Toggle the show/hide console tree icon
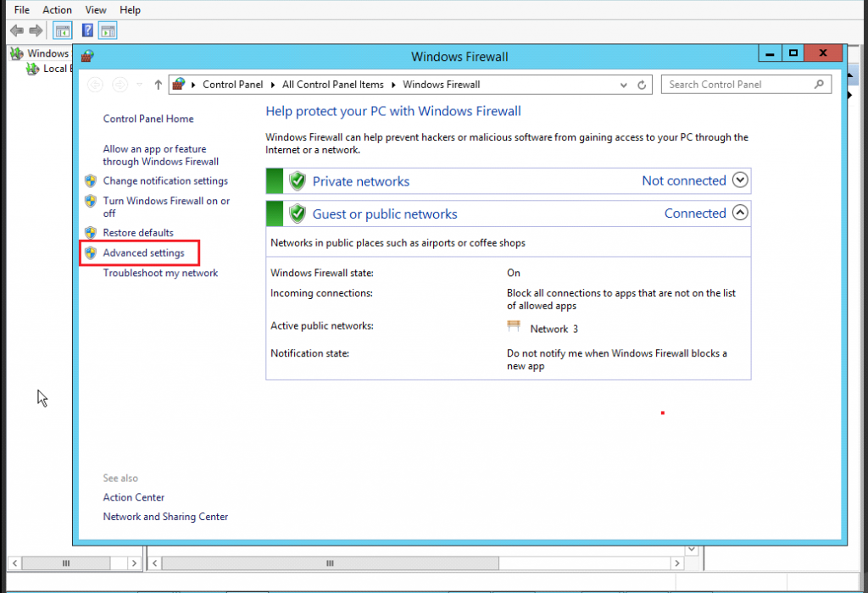Viewport: 868px width, 593px height. click(x=63, y=31)
